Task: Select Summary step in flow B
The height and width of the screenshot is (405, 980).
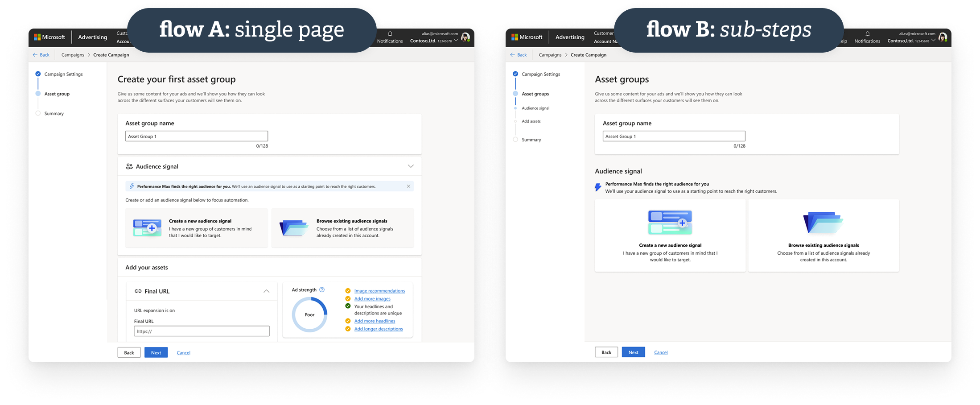Action: tap(531, 140)
